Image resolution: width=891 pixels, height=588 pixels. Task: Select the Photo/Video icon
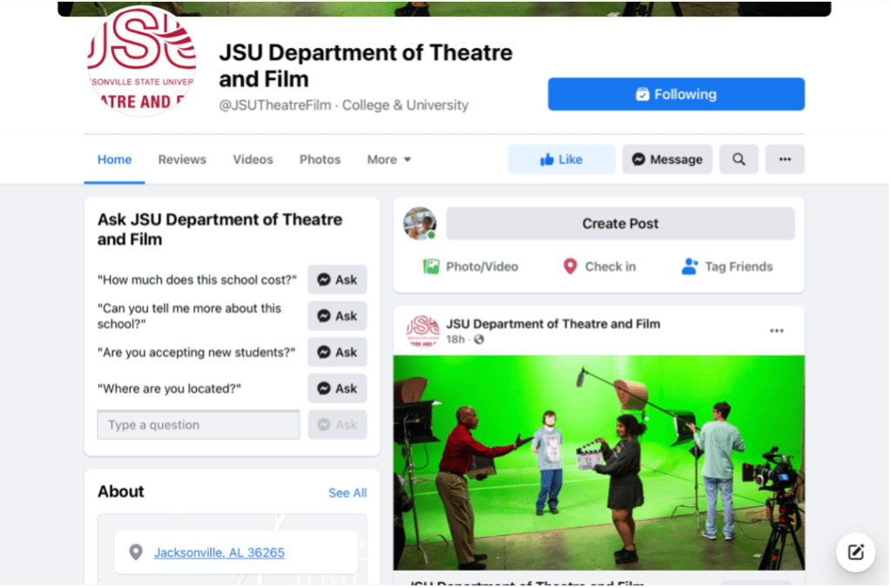[x=430, y=267]
